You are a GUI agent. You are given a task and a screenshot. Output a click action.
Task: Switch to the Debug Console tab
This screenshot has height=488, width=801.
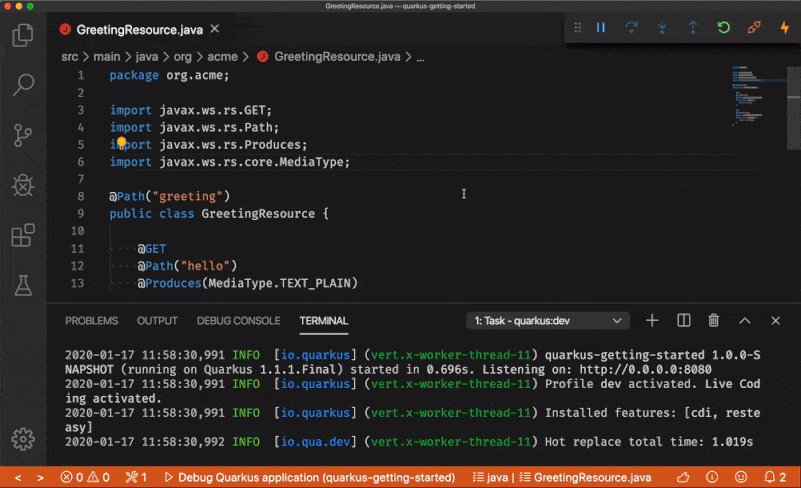[x=238, y=321]
